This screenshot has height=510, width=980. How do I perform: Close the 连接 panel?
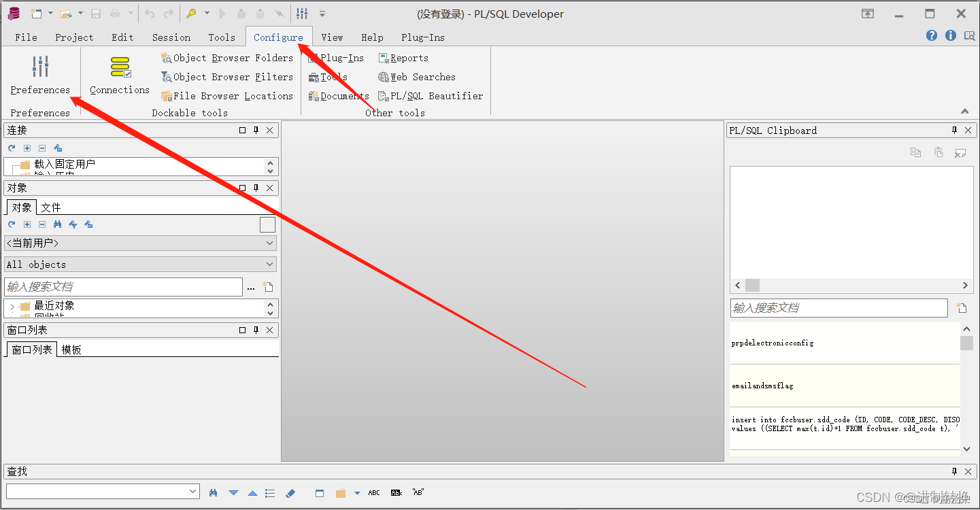click(x=270, y=131)
